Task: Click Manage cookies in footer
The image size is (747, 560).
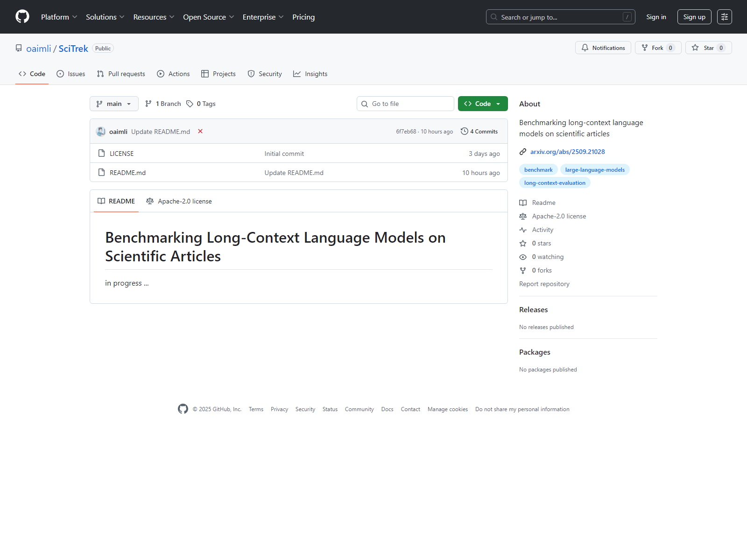Action: pyautogui.click(x=448, y=409)
